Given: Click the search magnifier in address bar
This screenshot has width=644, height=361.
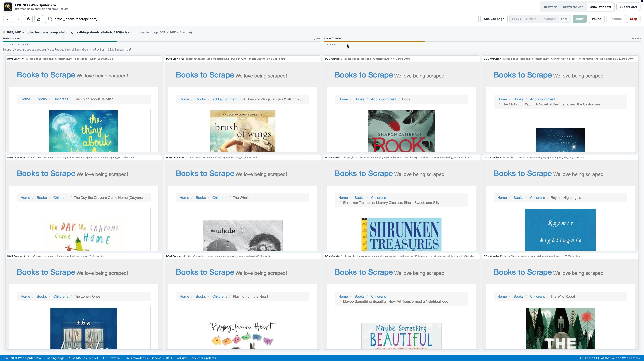Looking at the screenshot, I should (50, 19).
